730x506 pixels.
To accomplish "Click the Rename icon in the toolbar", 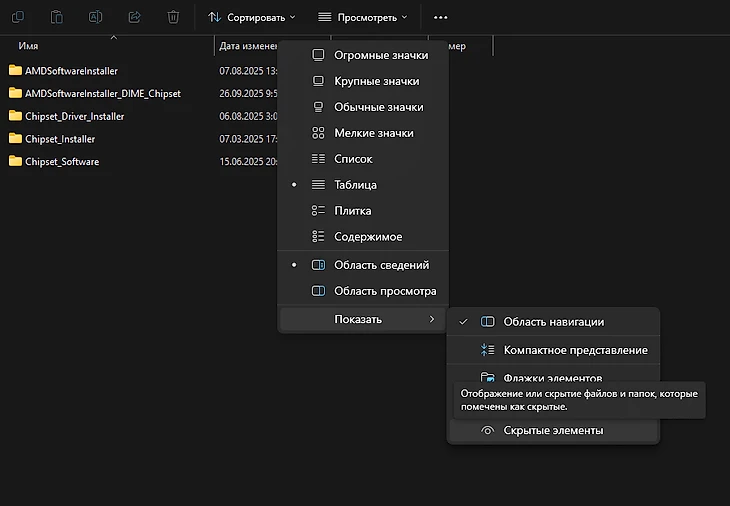I will (96, 17).
